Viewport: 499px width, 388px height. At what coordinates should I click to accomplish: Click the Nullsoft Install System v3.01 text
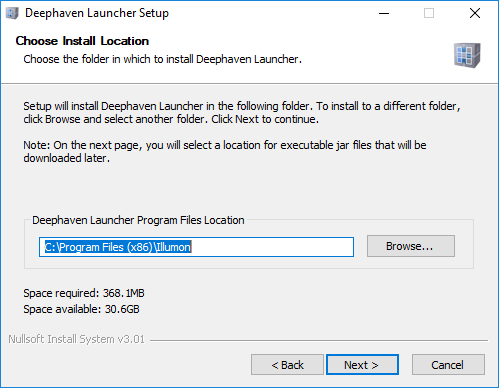point(76,339)
